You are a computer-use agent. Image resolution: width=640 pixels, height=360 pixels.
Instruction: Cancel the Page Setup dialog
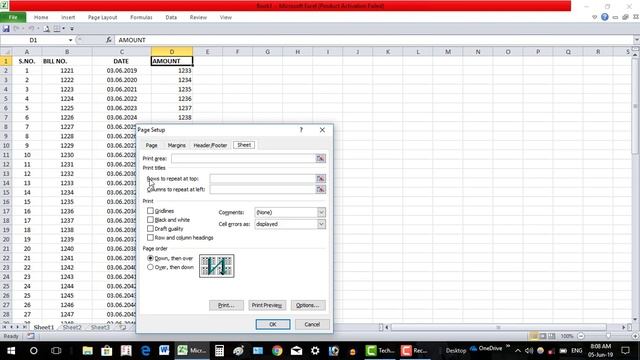tap(312, 324)
